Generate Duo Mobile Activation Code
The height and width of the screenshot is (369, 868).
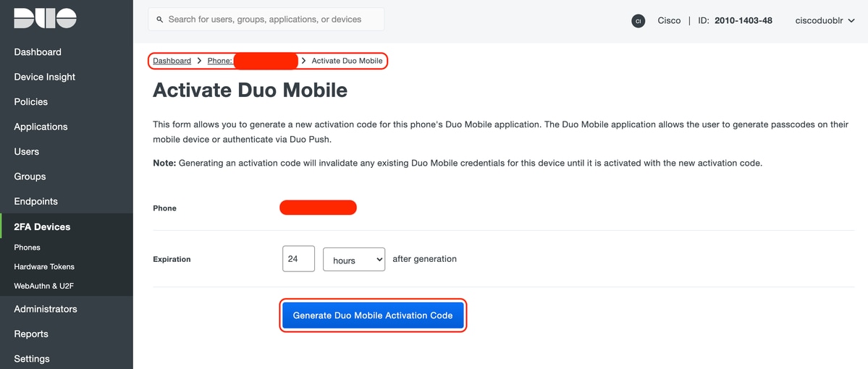point(373,315)
